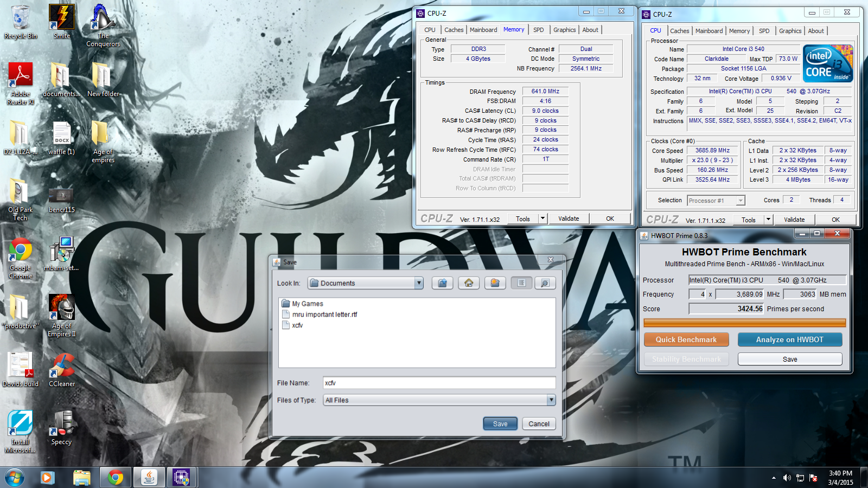Click Validate in right CPU-Z window
The width and height of the screenshot is (868, 488).
pyautogui.click(x=794, y=220)
